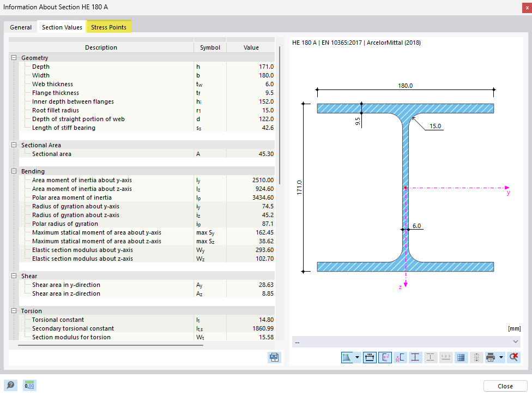Open the '--' combo box below the drawing
The image size is (532, 396).
(406, 341)
